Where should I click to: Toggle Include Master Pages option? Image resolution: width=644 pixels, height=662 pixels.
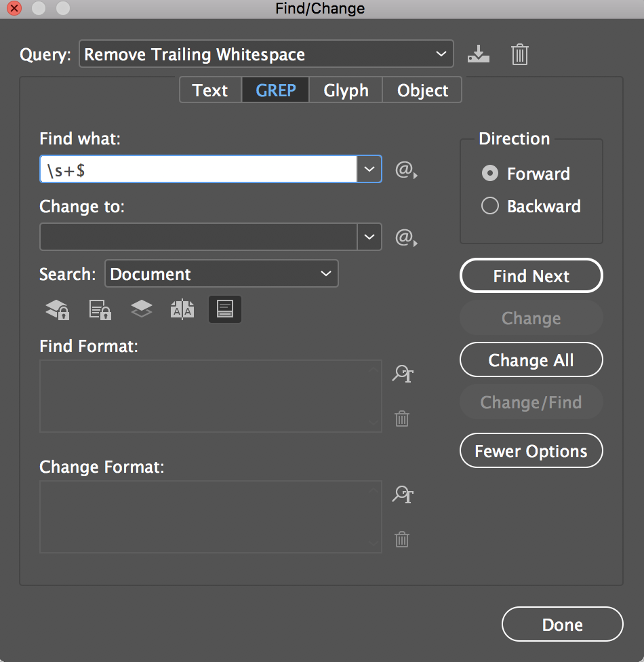pos(182,310)
